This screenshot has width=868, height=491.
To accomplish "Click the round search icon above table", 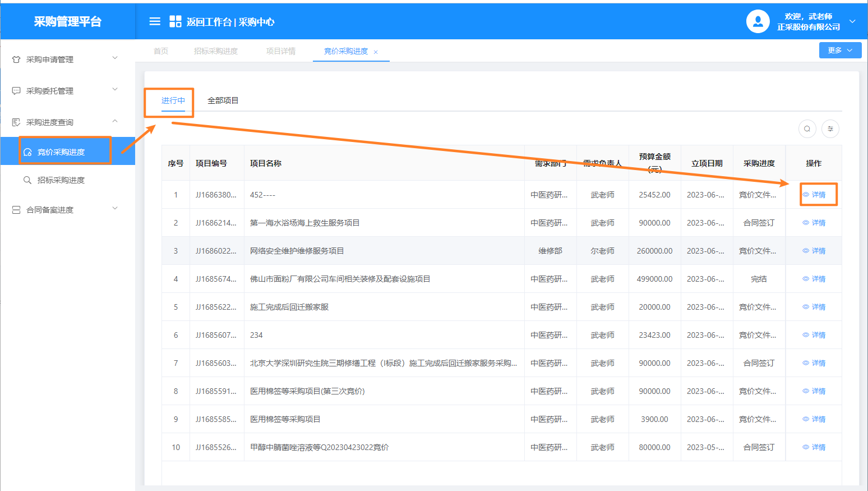I will (807, 129).
